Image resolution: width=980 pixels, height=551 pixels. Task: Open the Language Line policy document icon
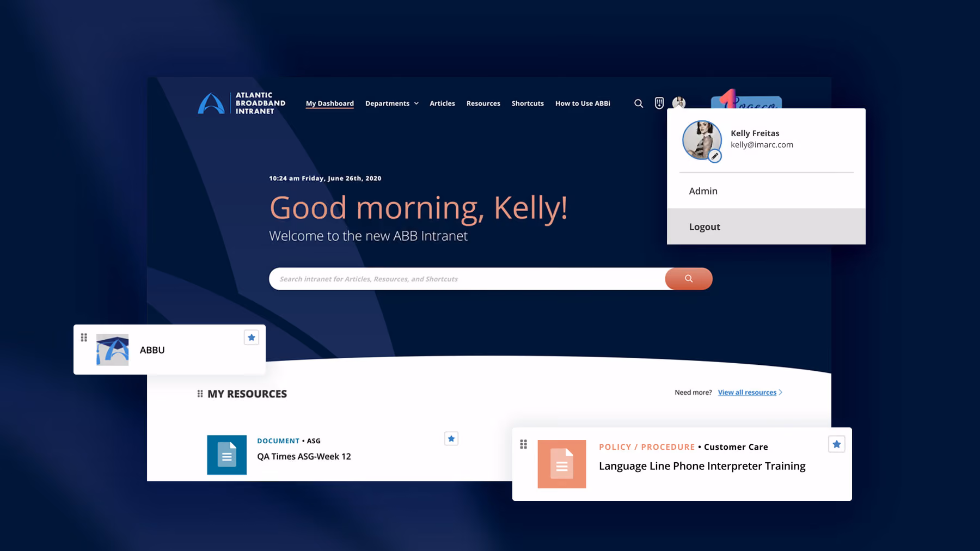(x=562, y=464)
